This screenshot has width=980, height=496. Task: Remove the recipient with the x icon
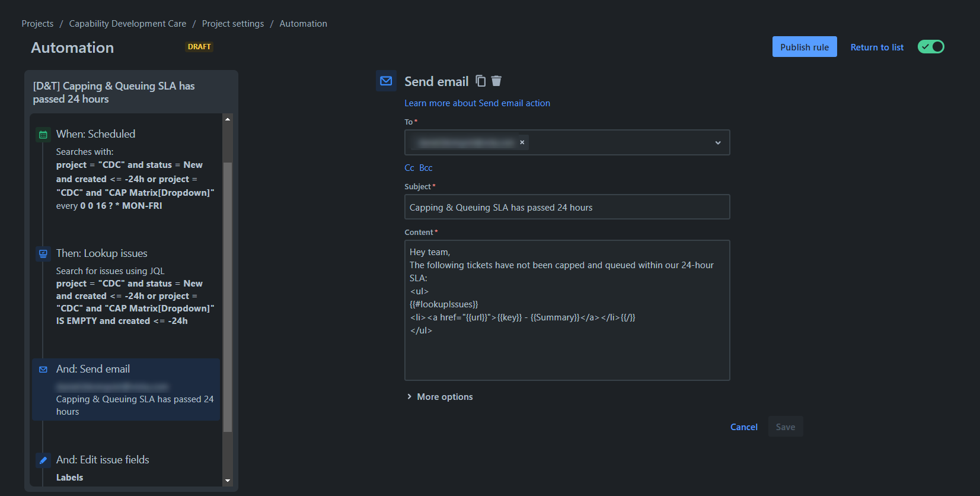click(x=522, y=142)
